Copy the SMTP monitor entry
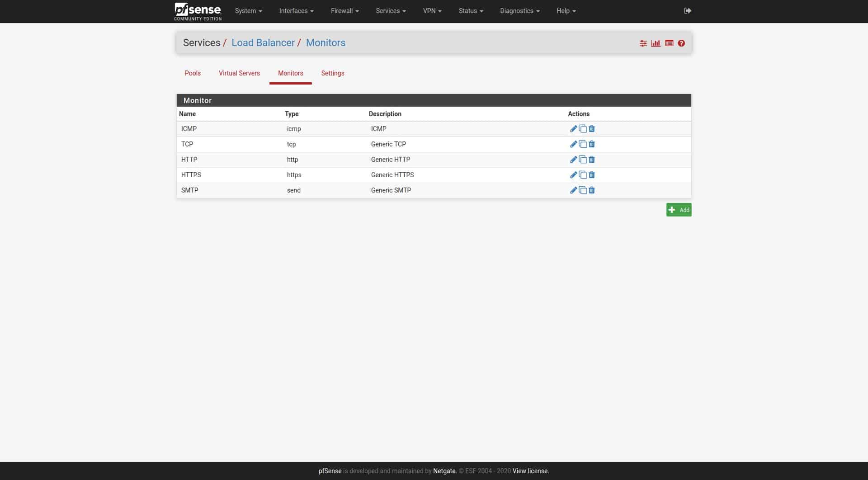Image resolution: width=868 pixels, height=480 pixels. pyautogui.click(x=583, y=190)
